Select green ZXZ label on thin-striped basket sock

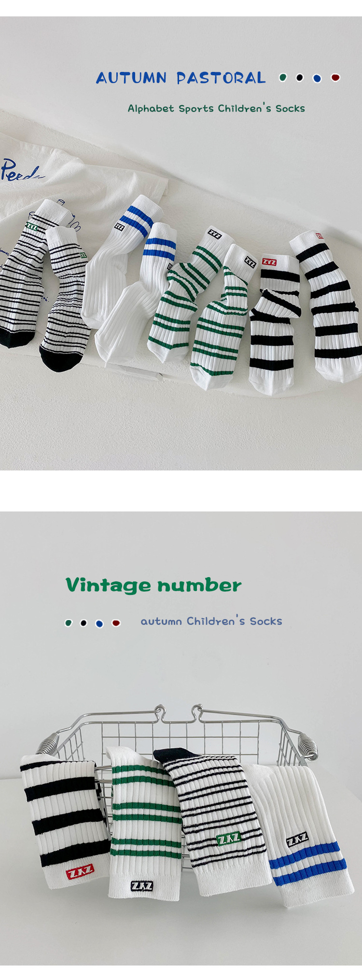point(228,839)
